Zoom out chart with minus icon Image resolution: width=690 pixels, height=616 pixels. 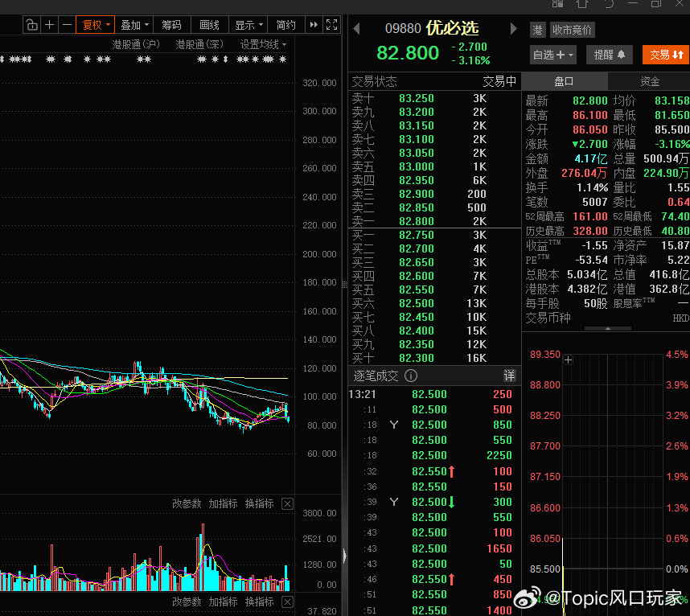click(x=67, y=25)
